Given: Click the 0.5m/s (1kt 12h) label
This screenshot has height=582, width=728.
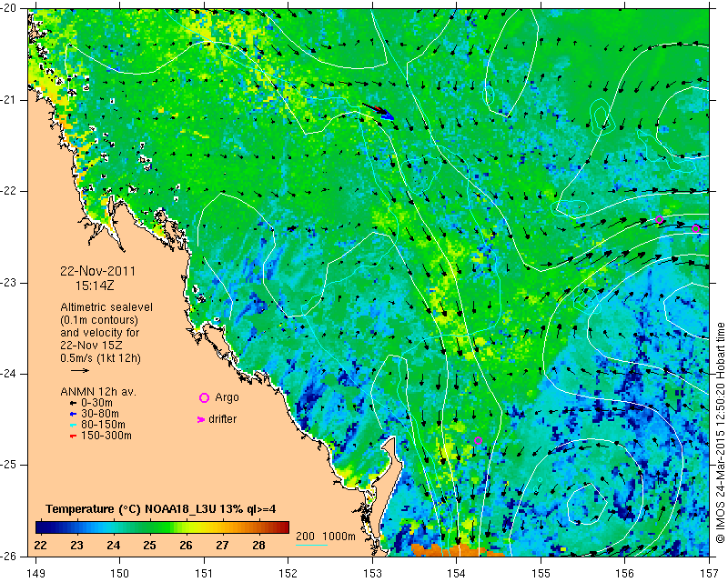Looking at the screenshot, I should click(x=100, y=357).
